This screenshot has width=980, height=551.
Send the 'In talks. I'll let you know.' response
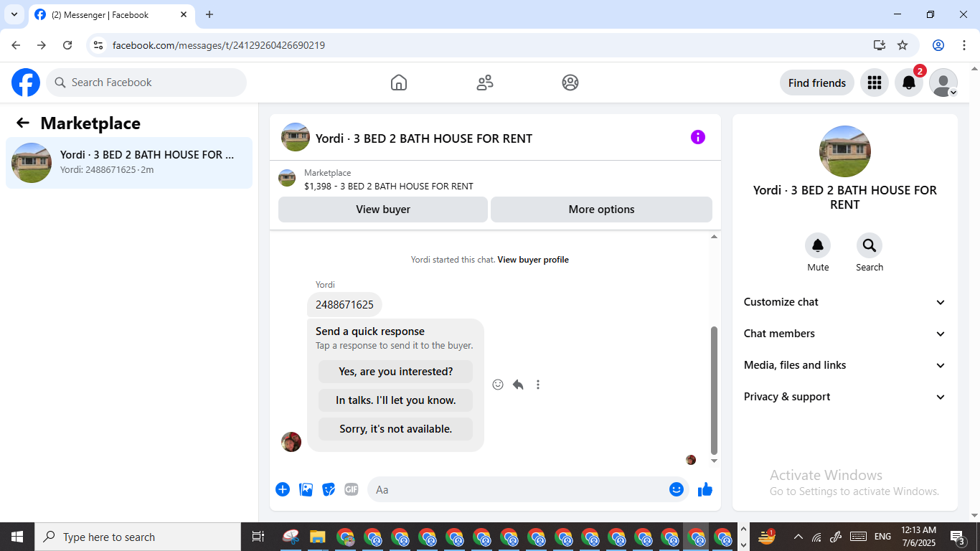coord(396,400)
